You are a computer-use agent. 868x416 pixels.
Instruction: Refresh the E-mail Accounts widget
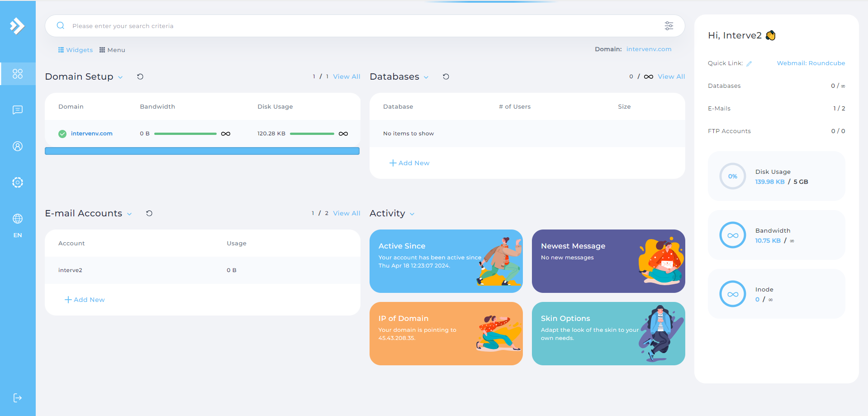pos(149,213)
